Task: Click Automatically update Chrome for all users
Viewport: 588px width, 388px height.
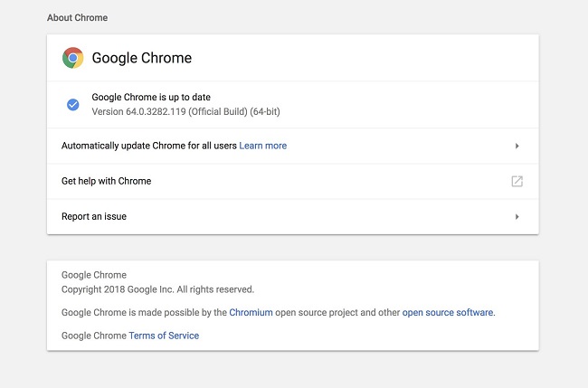Action: pyautogui.click(x=148, y=146)
